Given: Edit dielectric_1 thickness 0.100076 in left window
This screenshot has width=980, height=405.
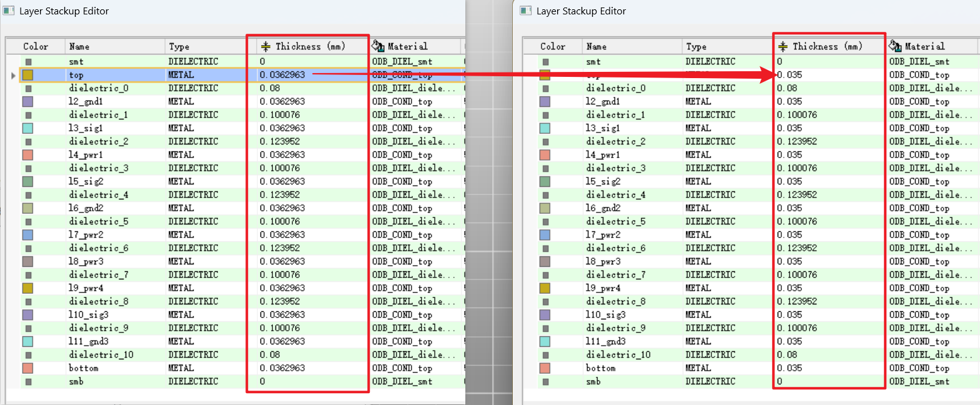Looking at the screenshot, I should point(280,115).
